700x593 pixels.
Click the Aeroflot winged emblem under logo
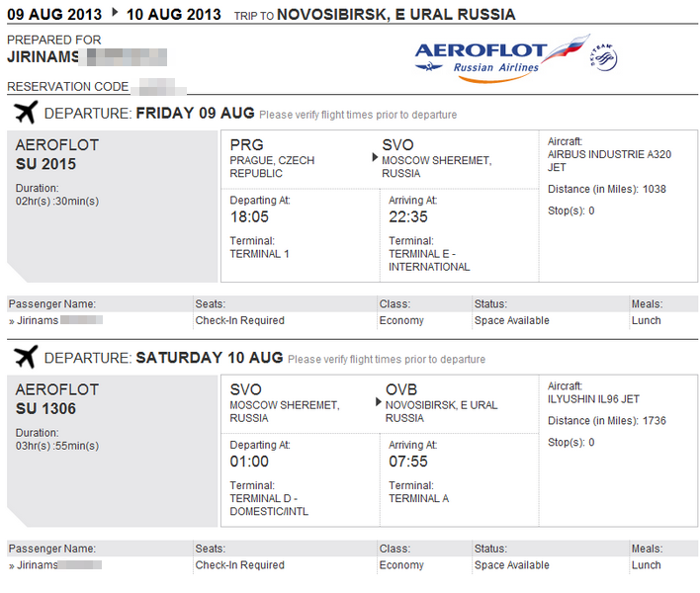(429, 67)
